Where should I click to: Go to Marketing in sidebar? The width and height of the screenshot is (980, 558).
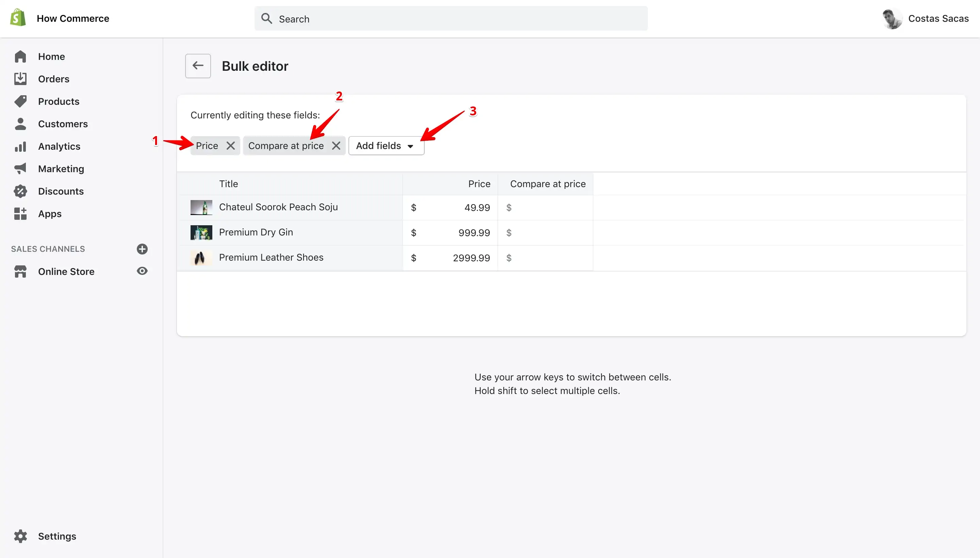[x=61, y=169]
